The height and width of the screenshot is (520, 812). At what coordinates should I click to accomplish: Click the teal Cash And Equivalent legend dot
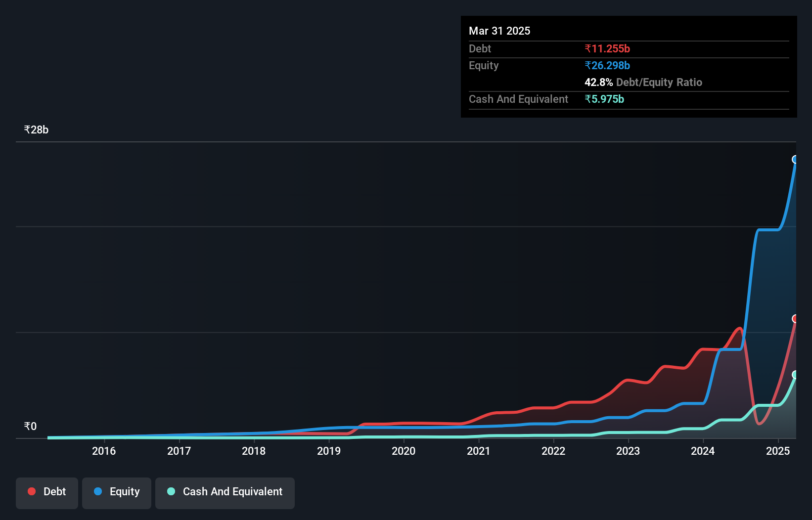170,491
